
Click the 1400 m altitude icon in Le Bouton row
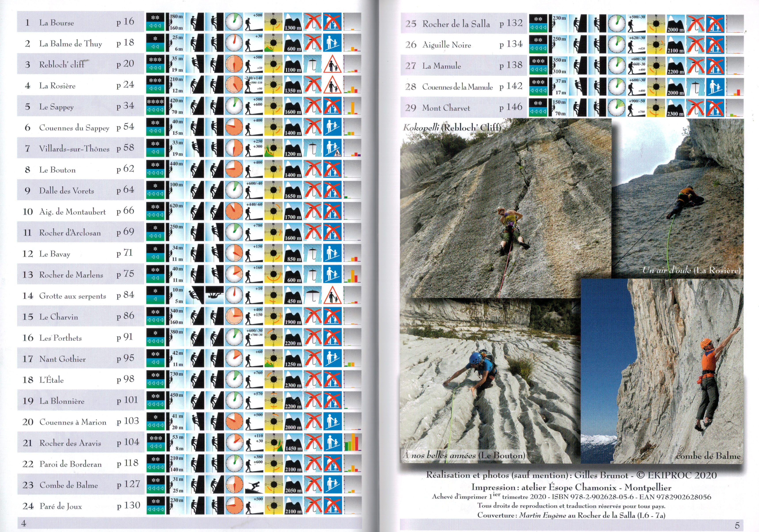293,169
